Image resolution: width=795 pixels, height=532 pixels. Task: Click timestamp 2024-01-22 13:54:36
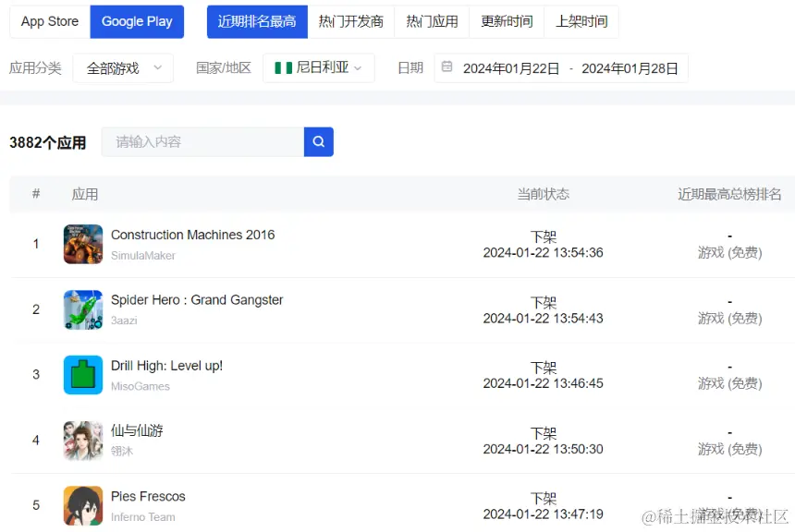click(543, 253)
